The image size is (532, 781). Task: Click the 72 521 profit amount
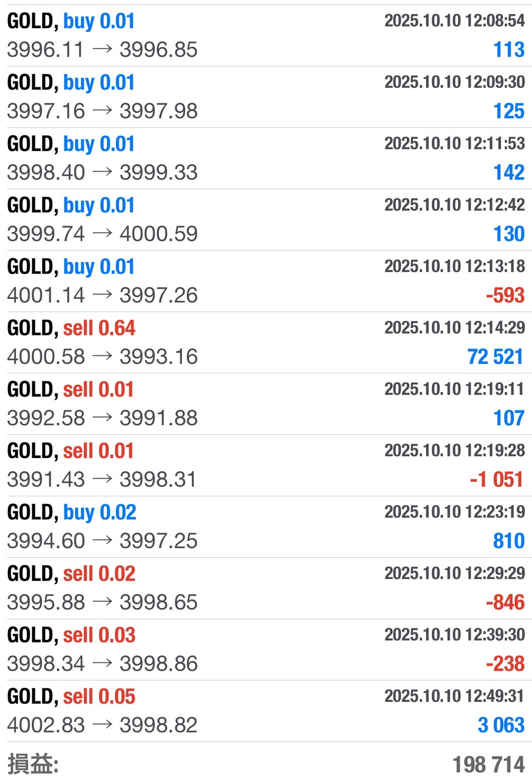pyautogui.click(x=495, y=357)
